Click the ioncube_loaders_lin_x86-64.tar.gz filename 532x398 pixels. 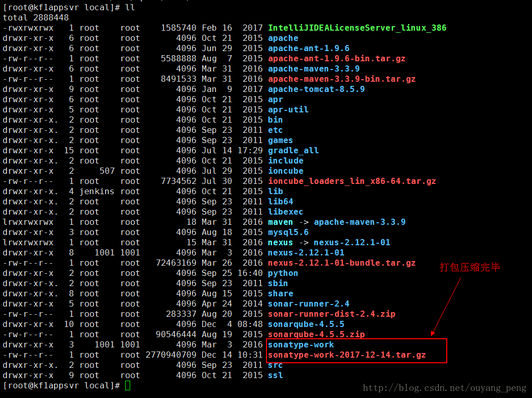click(352, 181)
